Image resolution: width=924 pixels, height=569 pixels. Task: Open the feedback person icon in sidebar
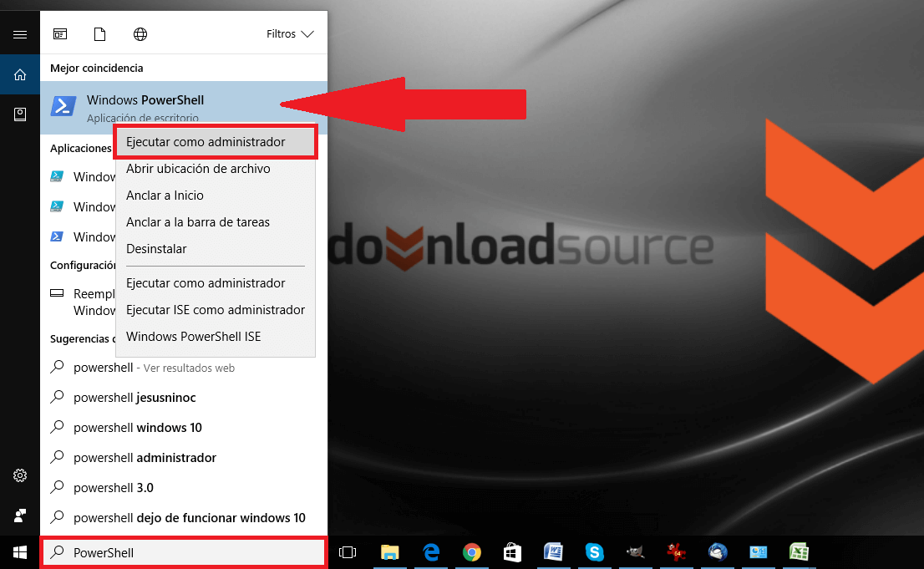point(20,516)
